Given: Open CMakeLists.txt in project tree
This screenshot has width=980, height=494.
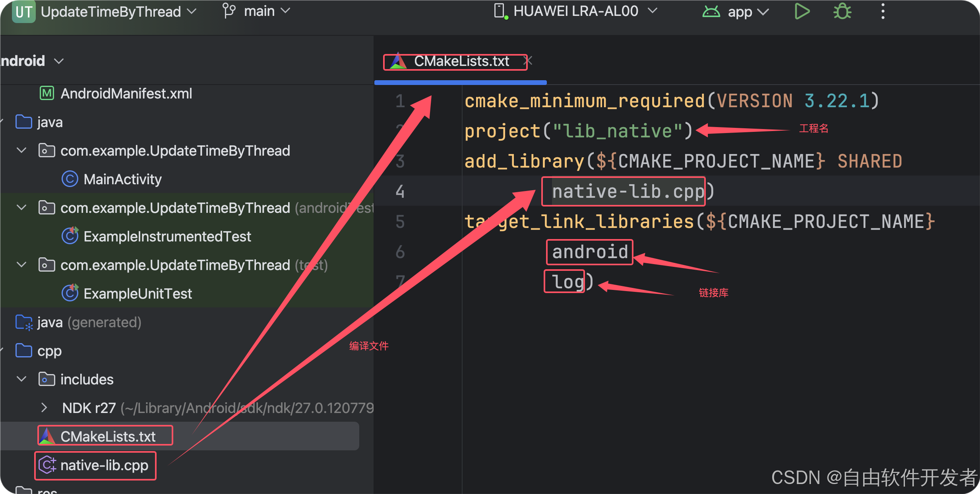Looking at the screenshot, I should (108, 437).
